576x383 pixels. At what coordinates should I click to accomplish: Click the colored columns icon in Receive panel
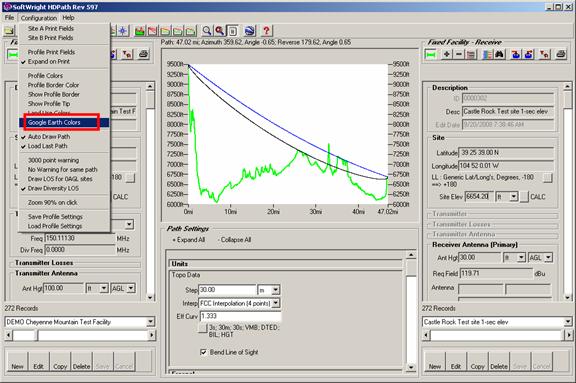pos(487,55)
